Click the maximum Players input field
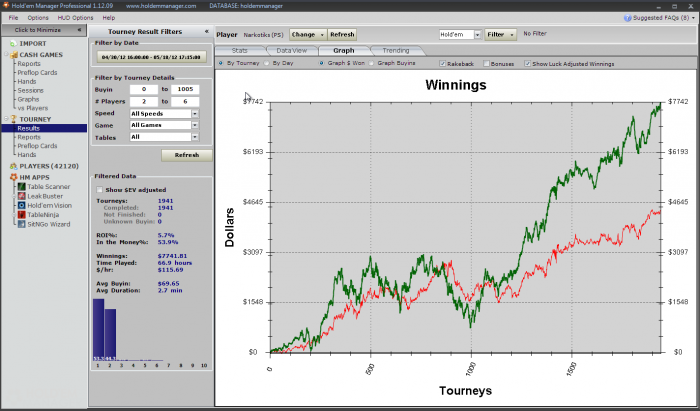700x411 pixels. point(185,101)
